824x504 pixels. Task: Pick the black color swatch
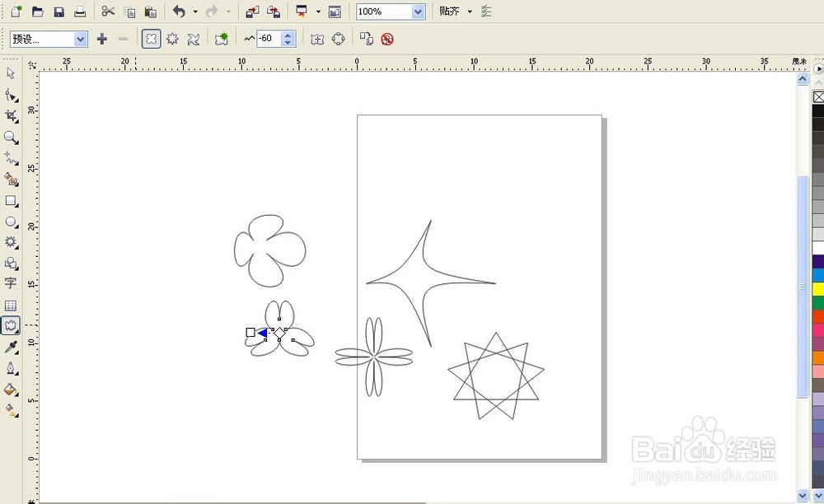point(818,110)
